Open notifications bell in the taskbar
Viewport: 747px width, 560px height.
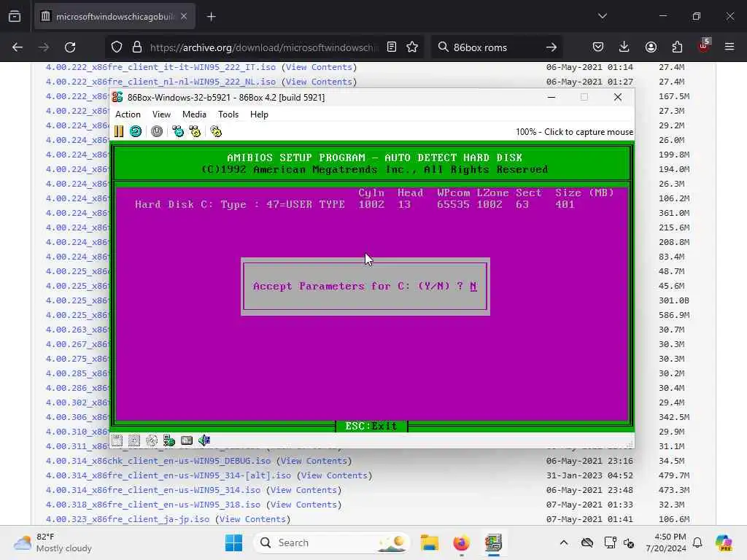(x=697, y=542)
